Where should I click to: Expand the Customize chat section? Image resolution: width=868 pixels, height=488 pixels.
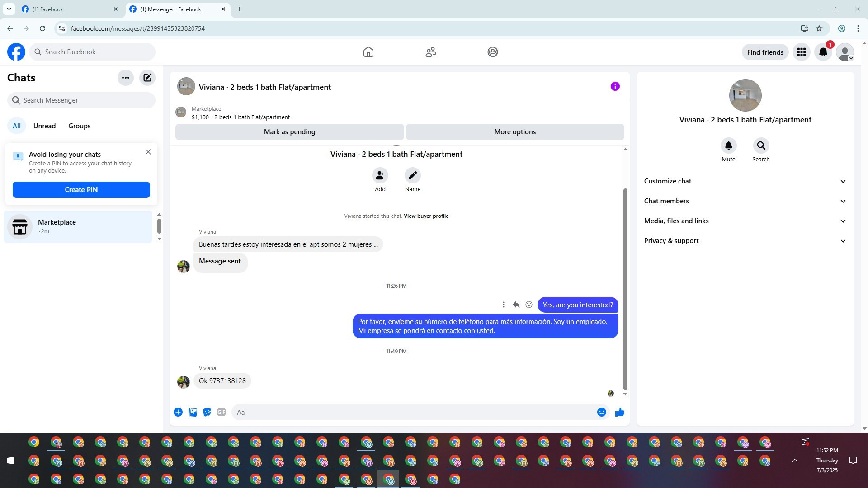[745, 181]
